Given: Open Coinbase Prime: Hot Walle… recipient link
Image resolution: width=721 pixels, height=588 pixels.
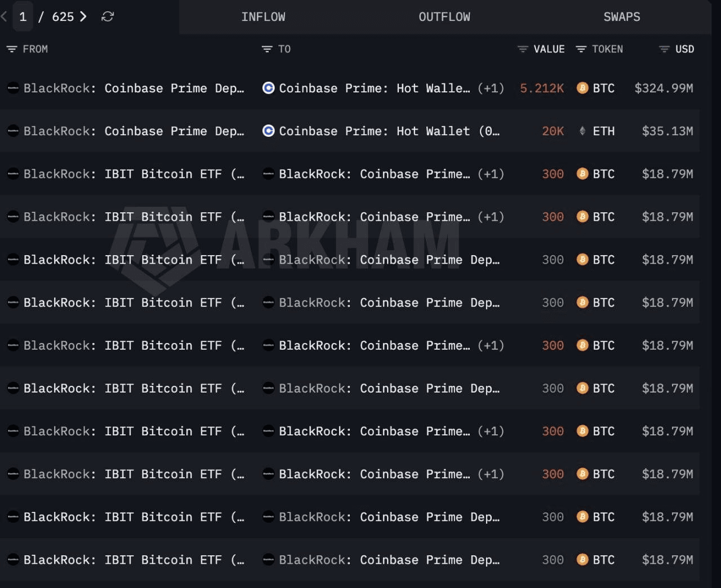Looking at the screenshot, I should point(375,88).
